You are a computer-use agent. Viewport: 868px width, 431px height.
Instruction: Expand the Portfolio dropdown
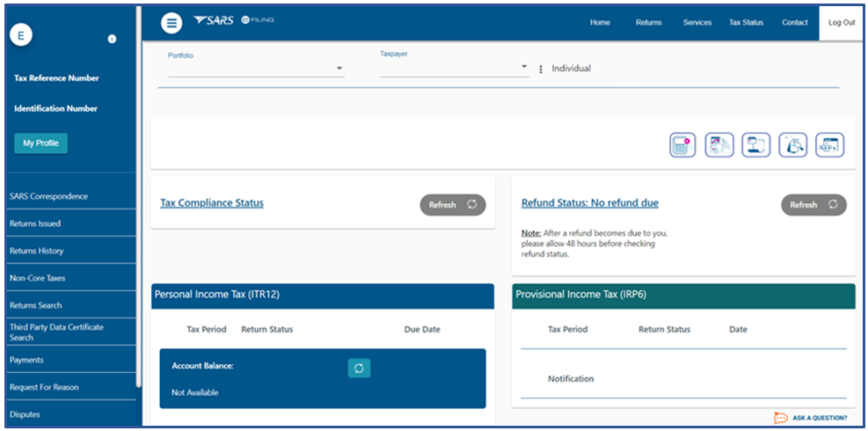click(x=339, y=69)
